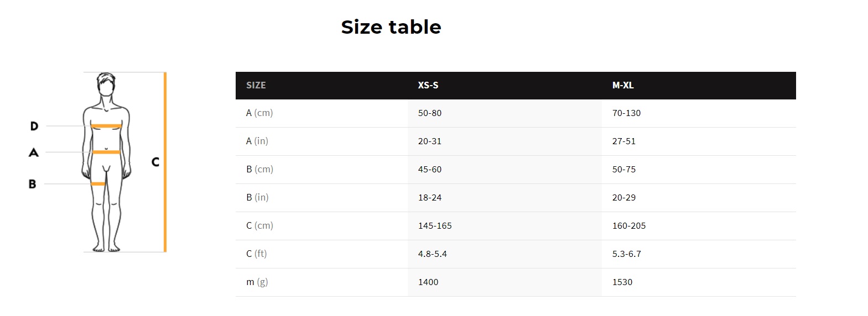Click the "C (ft)" row label
This screenshot has height=316, width=868.
[257, 254]
